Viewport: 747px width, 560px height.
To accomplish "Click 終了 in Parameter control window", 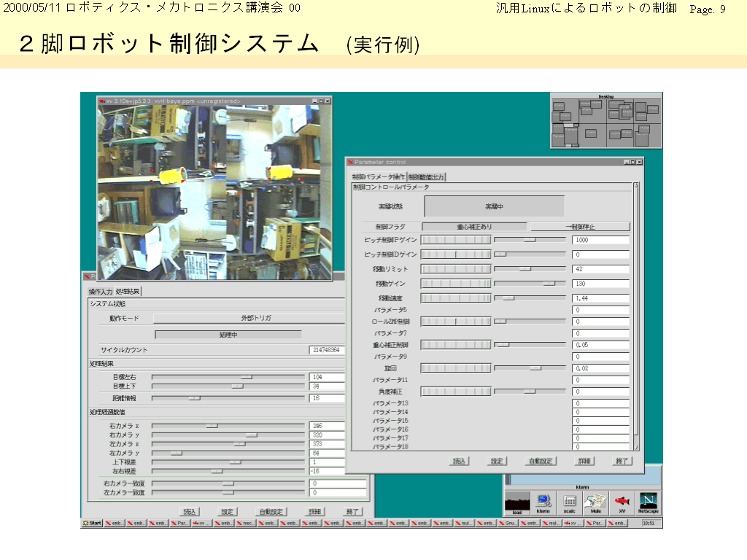I will [x=622, y=461].
